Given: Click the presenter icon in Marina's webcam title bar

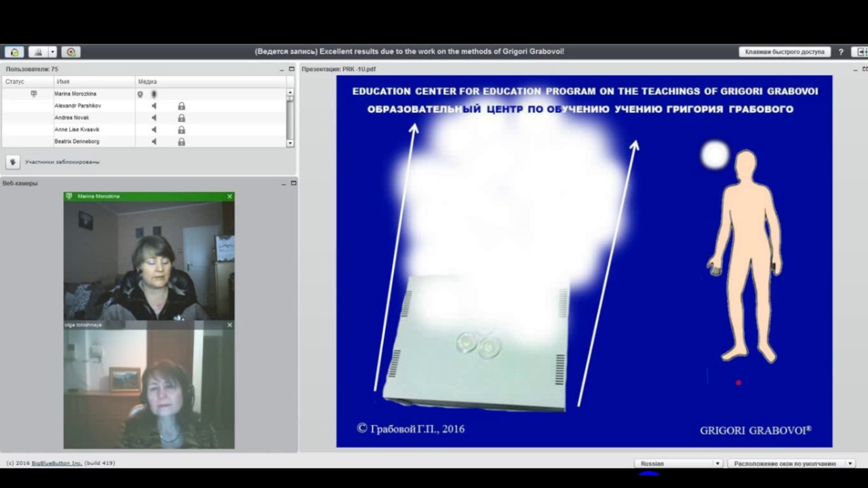Looking at the screenshot, I should click(x=69, y=197).
